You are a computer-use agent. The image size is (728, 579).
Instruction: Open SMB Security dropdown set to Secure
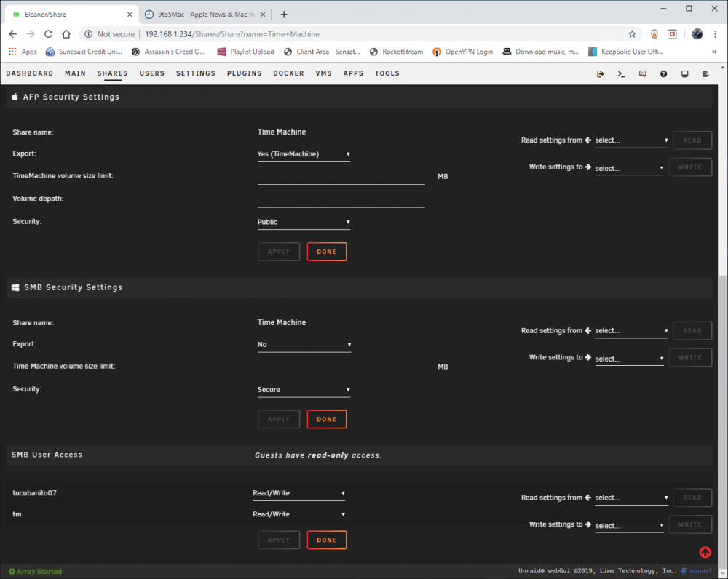tap(304, 390)
